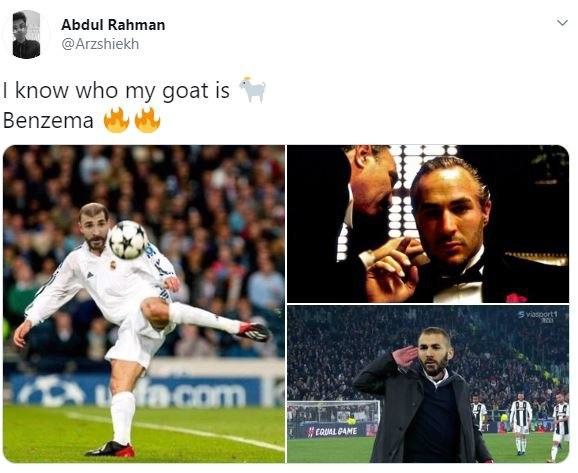Viewport: 578px width, 473px height.
Task: Open the tuxedo movie scene photo
Action: [x=428, y=224]
